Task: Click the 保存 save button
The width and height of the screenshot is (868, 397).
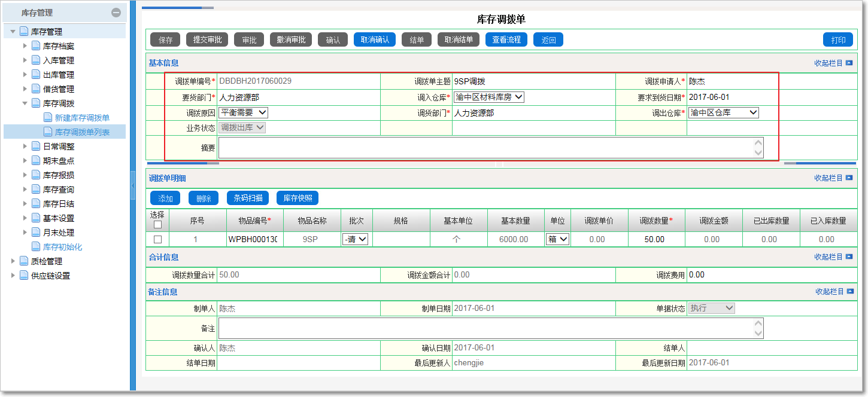Action: (x=165, y=39)
